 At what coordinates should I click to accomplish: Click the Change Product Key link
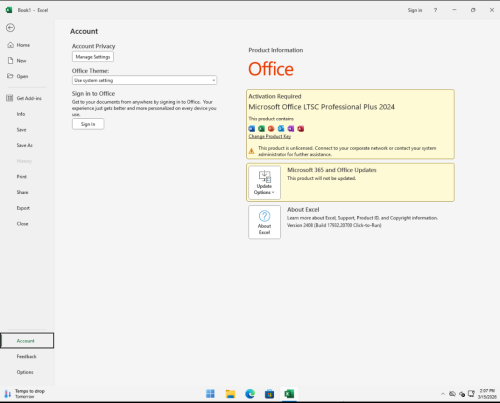269,136
